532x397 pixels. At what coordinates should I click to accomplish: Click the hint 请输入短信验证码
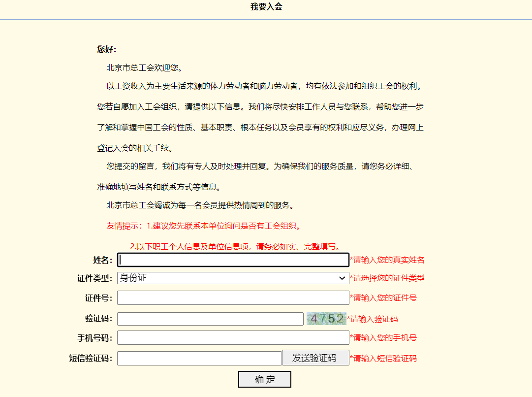[383, 358]
